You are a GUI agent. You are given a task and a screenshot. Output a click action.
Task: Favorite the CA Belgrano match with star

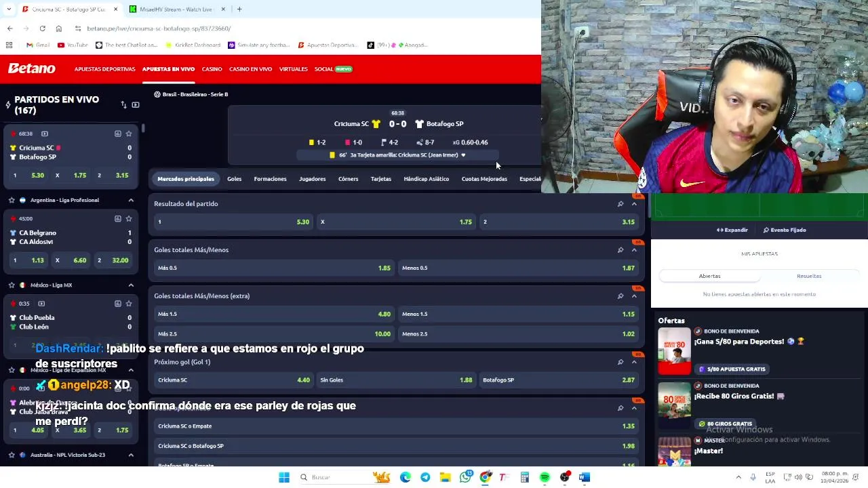[x=128, y=218]
